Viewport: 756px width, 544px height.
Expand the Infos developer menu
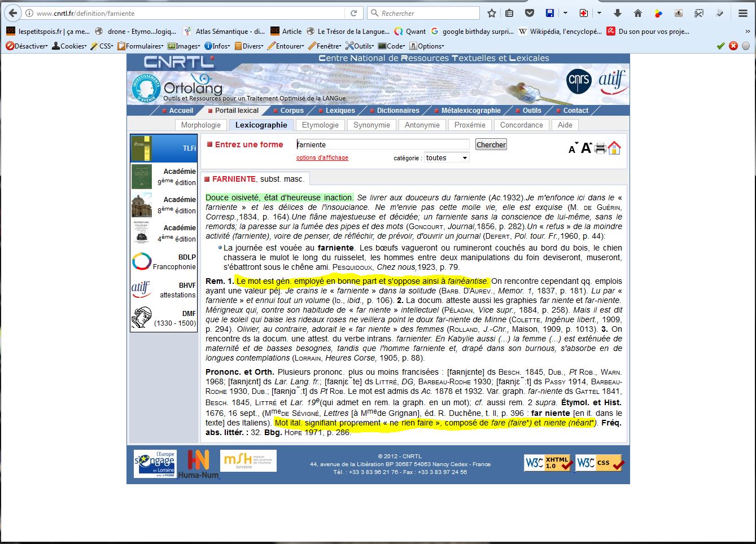click(218, 46)
